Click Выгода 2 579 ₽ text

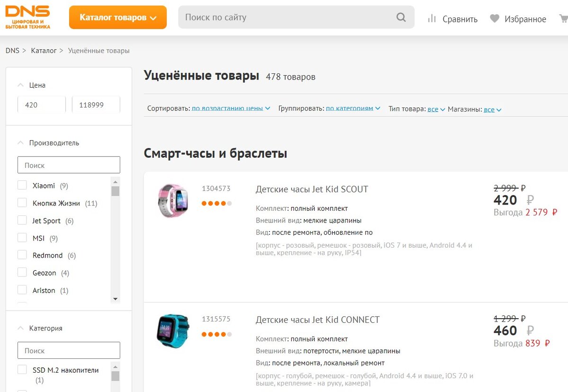[525, 213]
